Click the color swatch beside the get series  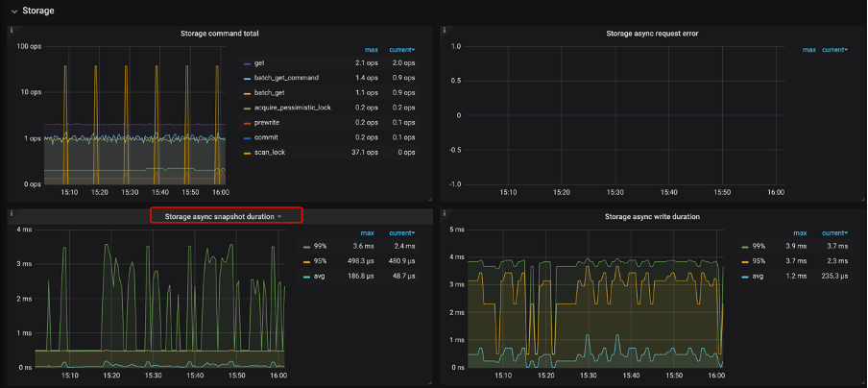point(247,63)
